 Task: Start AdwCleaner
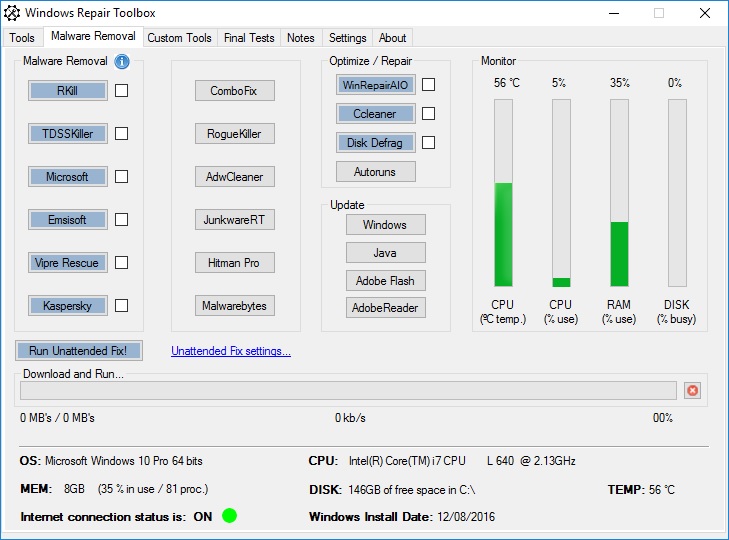coord(235,176)
